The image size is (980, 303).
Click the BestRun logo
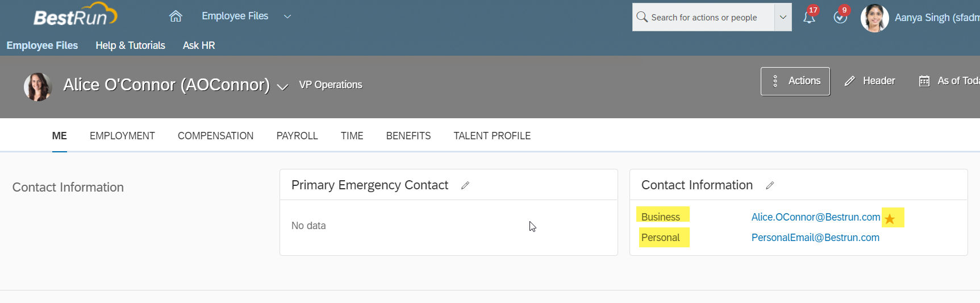(x=75, y=15)
